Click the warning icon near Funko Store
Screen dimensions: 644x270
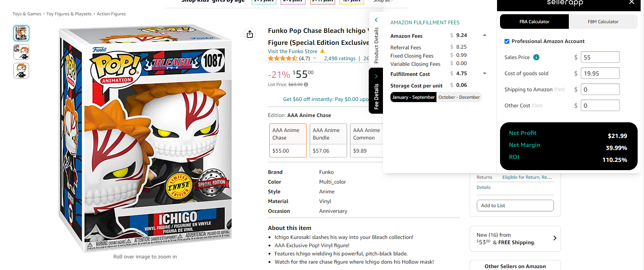322,51
